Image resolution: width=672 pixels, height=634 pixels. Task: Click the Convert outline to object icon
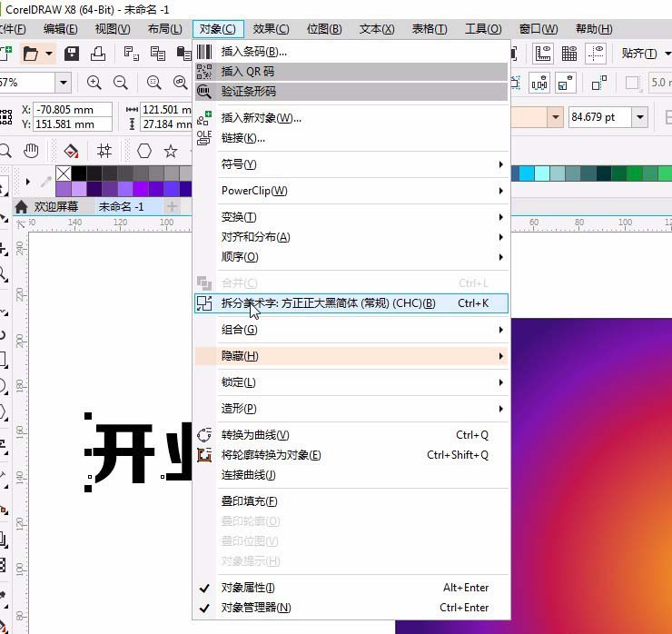[204, 455]
